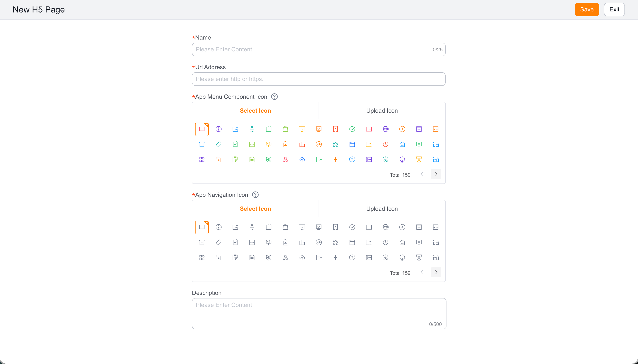This screenshot has height=364, width=638.
Task: Go to previous page of menu component icons
Action: (422, 174)
